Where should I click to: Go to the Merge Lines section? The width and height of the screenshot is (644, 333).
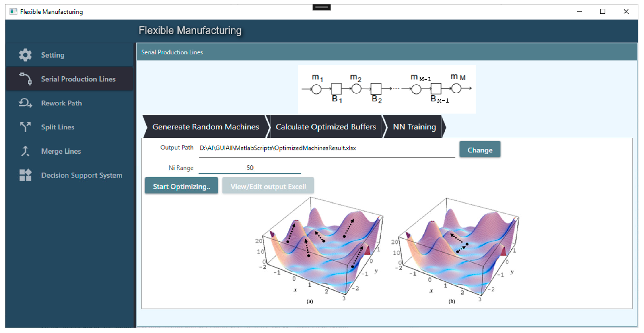pos(61,151)
